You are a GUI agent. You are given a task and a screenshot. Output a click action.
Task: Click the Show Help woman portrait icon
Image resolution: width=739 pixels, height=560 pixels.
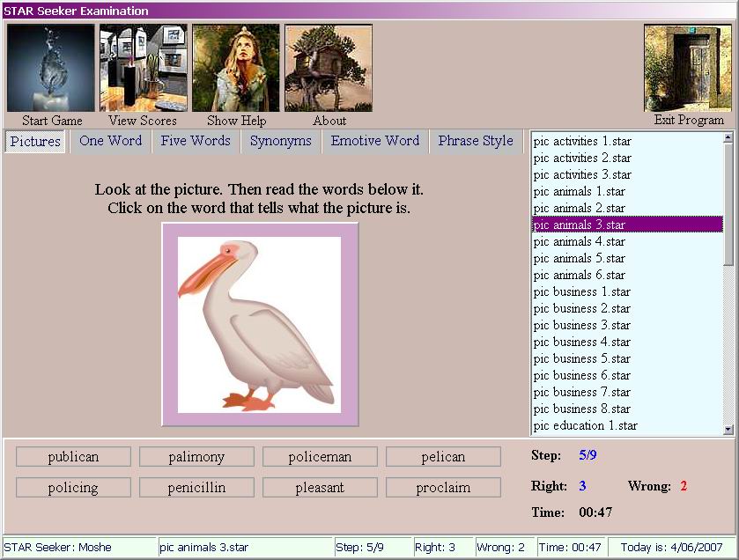[x=235, y=68]
